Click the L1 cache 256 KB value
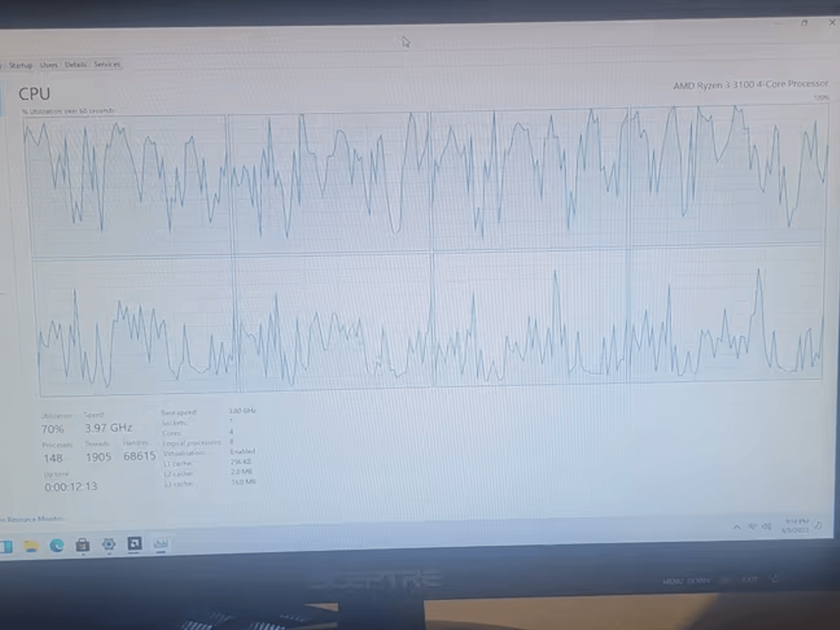 pyautogui.click(x=241, y=462)
